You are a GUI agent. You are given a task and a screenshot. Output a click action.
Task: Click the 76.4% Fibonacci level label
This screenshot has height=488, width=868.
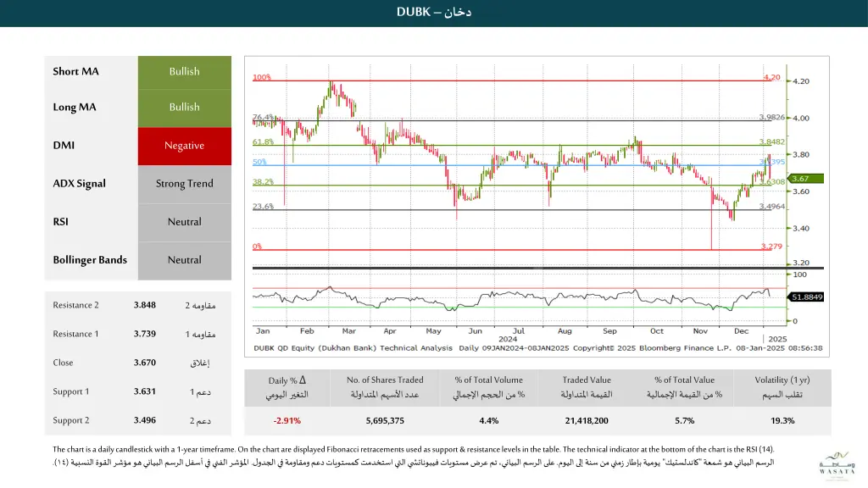click(263, 117)
